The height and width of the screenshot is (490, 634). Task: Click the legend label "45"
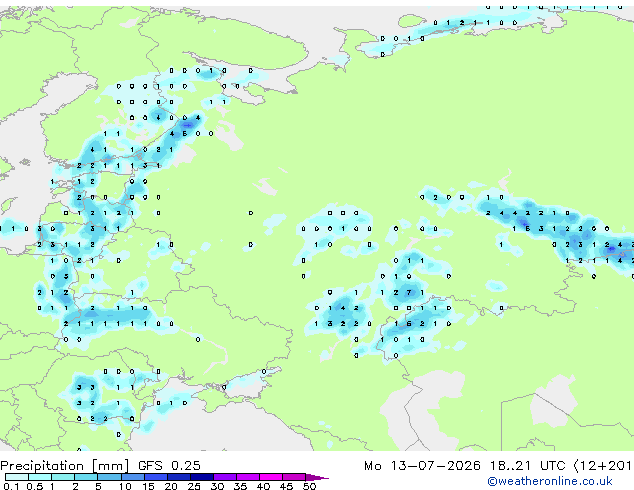tap(286, 486)
